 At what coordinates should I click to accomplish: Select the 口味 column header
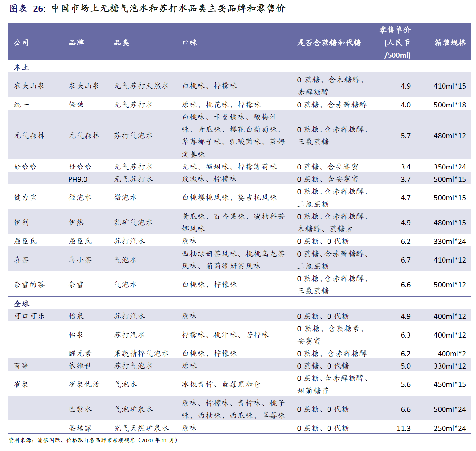click(x=190, y=43)
